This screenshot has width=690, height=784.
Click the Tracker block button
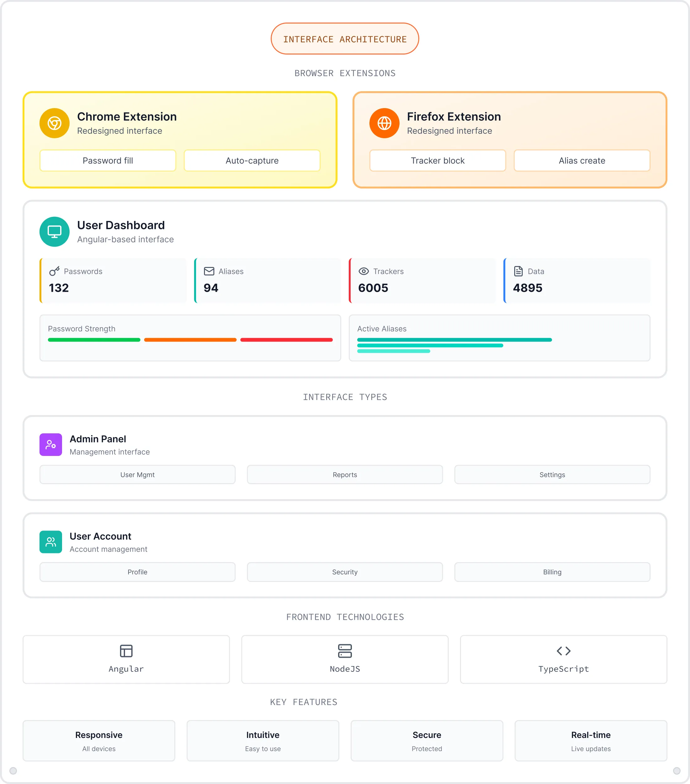437,161
